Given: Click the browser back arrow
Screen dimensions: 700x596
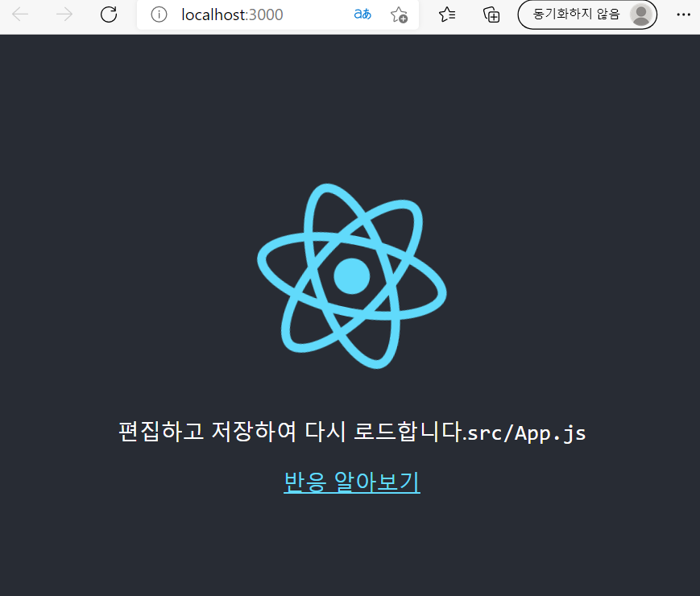Looking at the screenshot, I should click(20, 14).
